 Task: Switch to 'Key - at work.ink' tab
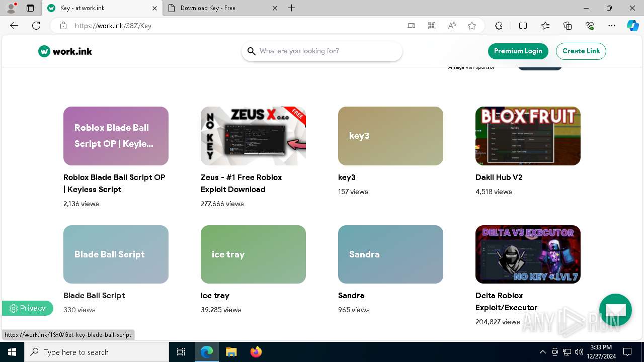point(102,8)
